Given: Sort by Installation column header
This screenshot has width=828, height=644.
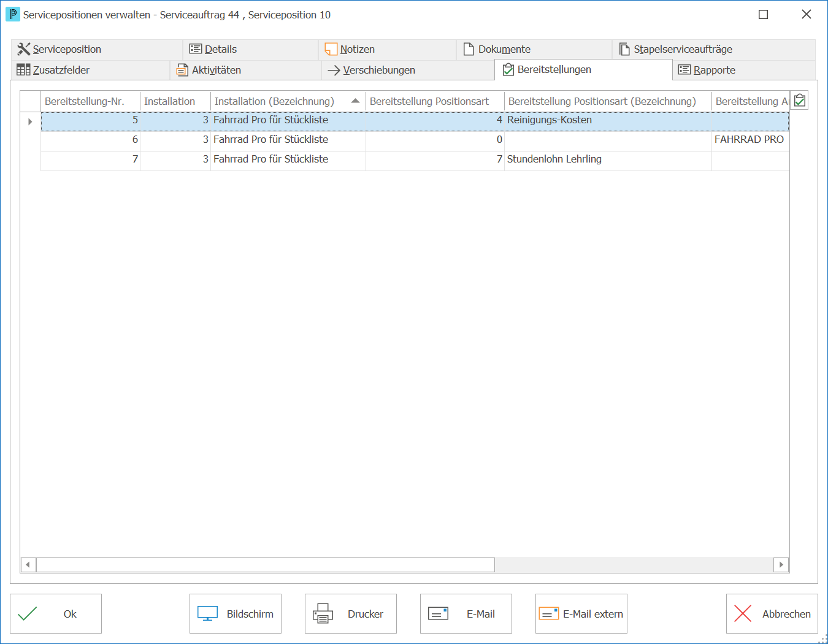Looking at the screenshot, I should click(x=175, y=101).
